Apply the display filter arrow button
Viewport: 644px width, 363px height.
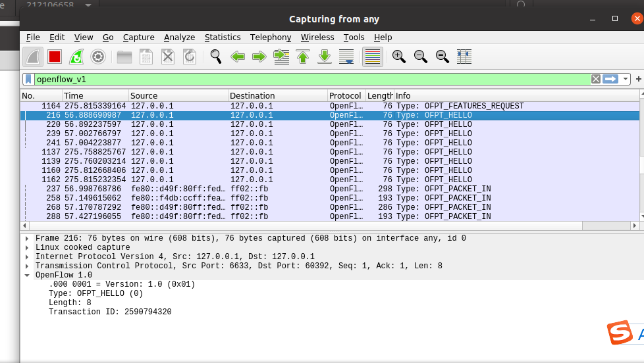click(610, 79)
